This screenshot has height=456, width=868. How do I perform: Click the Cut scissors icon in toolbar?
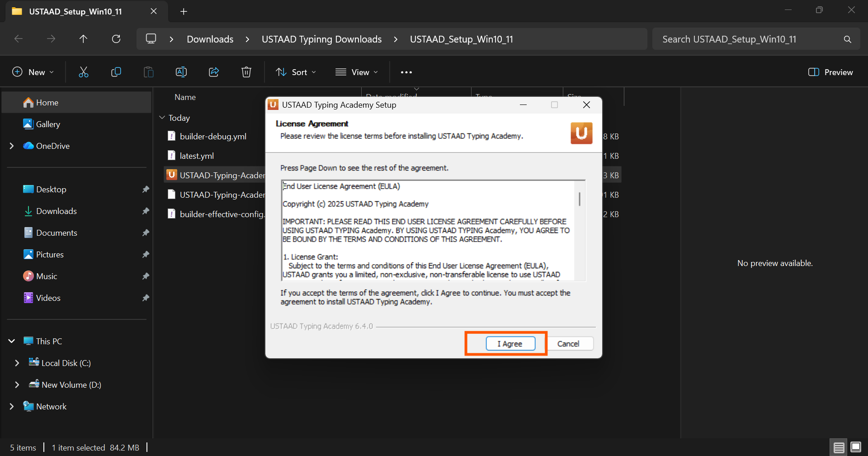pyautogui.click(x=84, y=72)
